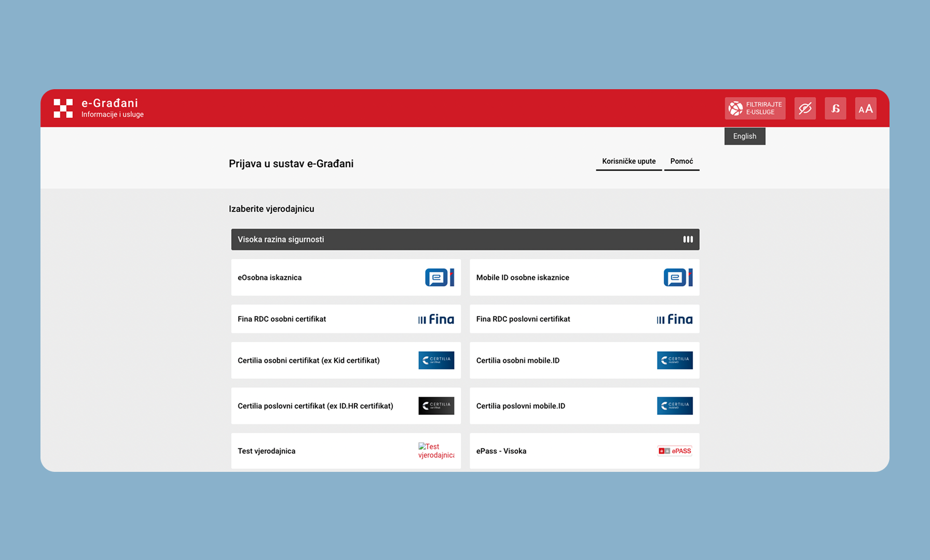Viewport: 930px width, 560px height.
Task: Click the three-bar security level indicator
Action: click(x=688, y=240)
